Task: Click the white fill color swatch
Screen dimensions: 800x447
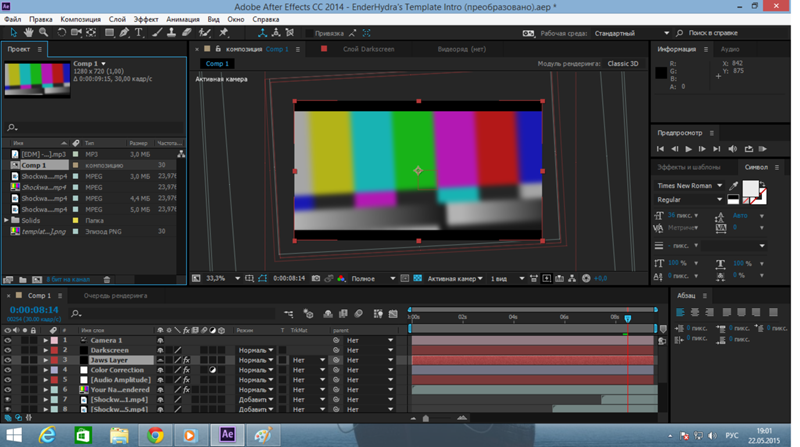Action: (750, 188)
